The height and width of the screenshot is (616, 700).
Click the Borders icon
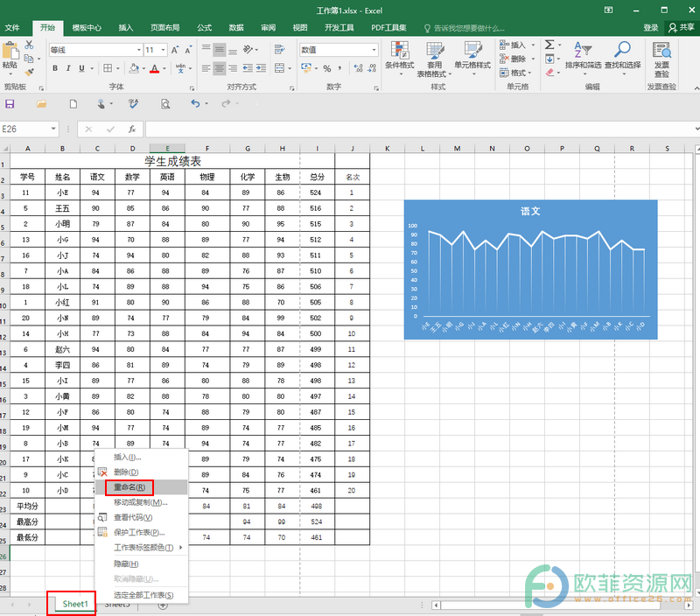click(x=108, y=68)
